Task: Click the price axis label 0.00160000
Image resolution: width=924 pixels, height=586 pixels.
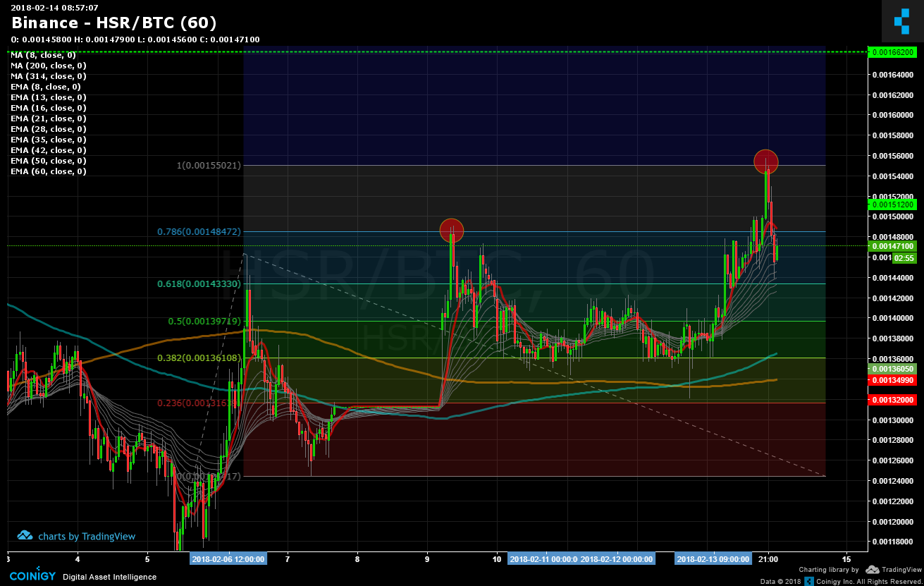Action: [893, 115]
